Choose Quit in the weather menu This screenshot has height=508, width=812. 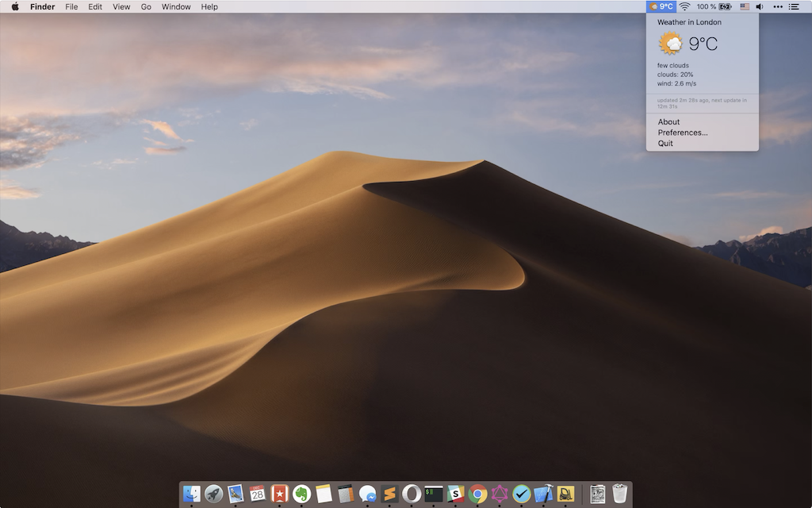665,144
